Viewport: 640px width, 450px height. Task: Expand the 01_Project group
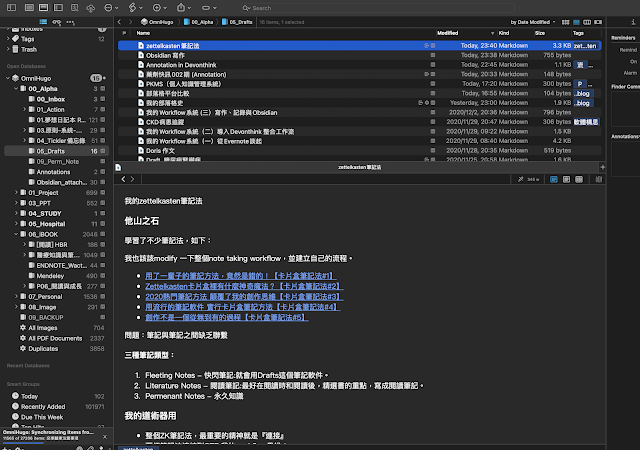coord(16,193)
